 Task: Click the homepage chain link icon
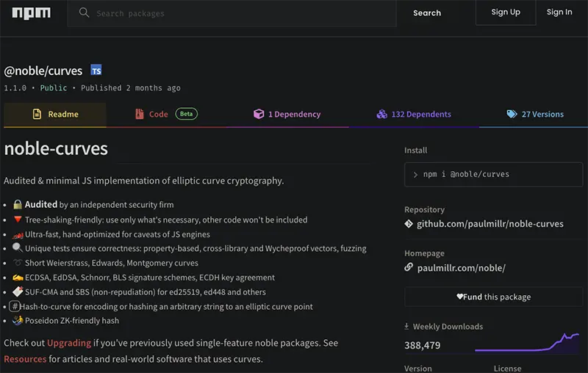click(409, 267)
